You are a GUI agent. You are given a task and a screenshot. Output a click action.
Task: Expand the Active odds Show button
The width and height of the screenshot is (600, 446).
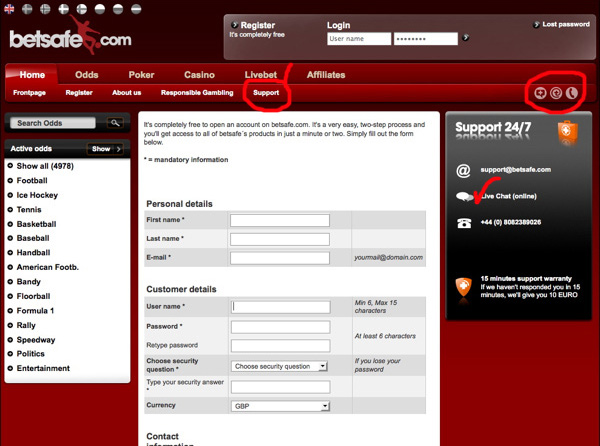click(x=106, y=149)
